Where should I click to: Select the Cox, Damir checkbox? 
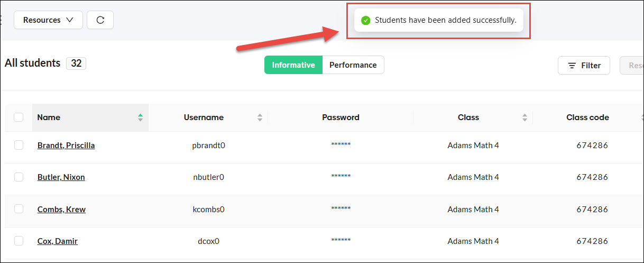(19, 241)
